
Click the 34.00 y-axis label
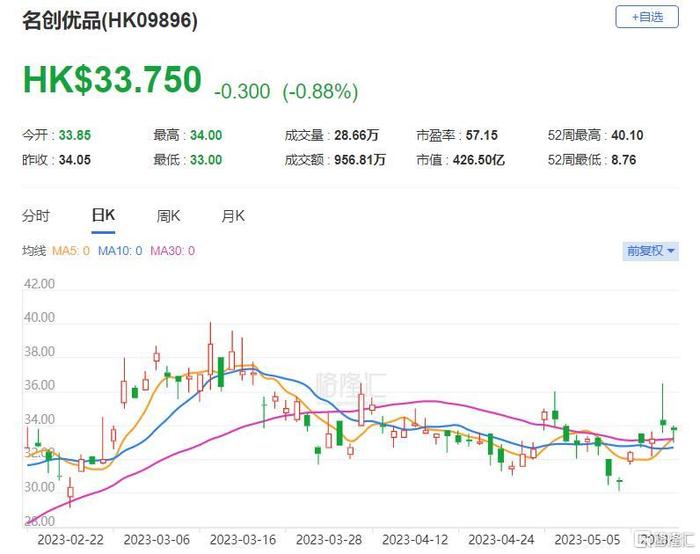[39, 420]
